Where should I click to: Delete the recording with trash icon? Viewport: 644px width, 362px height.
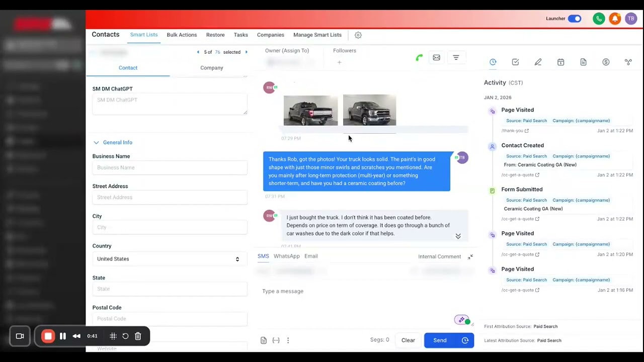138,336
